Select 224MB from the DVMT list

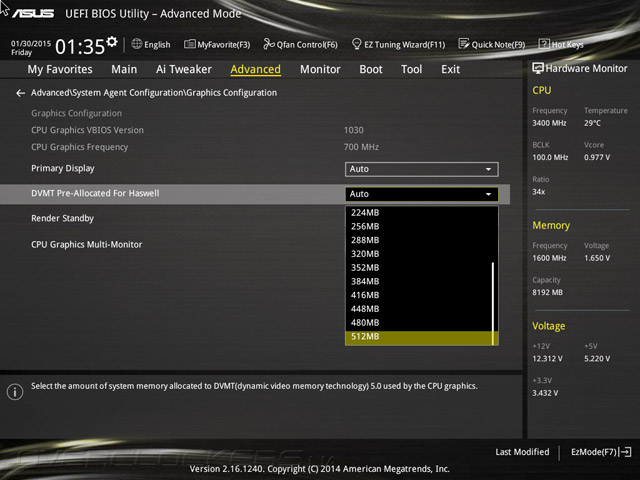[419, 213]
